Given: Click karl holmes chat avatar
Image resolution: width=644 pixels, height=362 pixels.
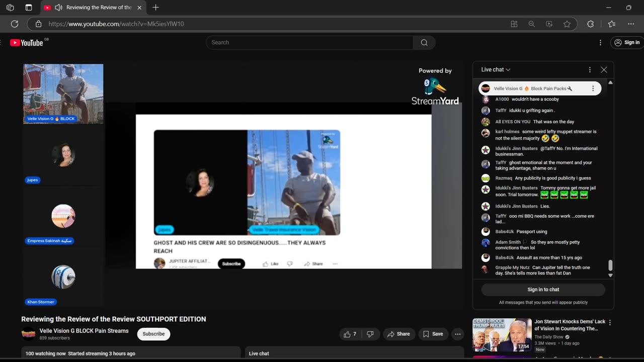Looking at the screenshot, I should click(x=486, y=133).
